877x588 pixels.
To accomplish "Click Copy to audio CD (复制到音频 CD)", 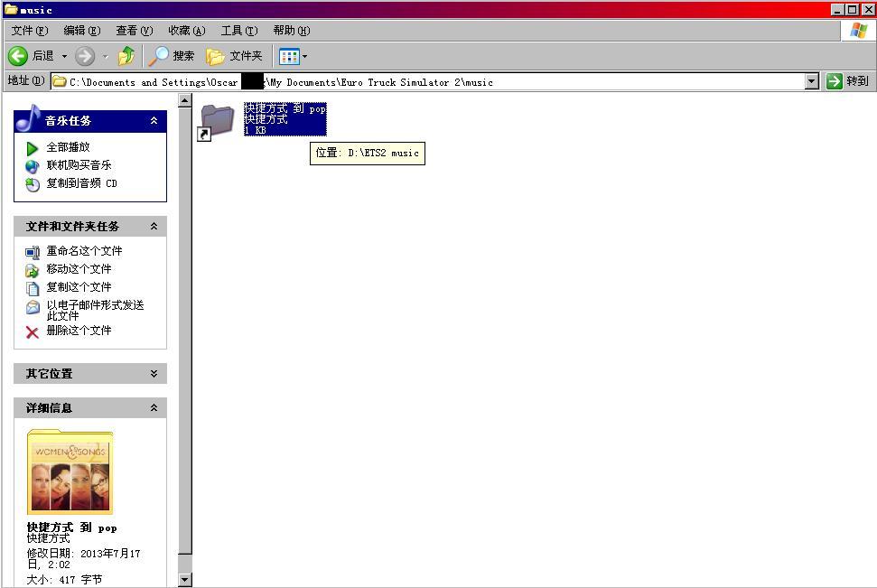I will [x=81, y=183].
